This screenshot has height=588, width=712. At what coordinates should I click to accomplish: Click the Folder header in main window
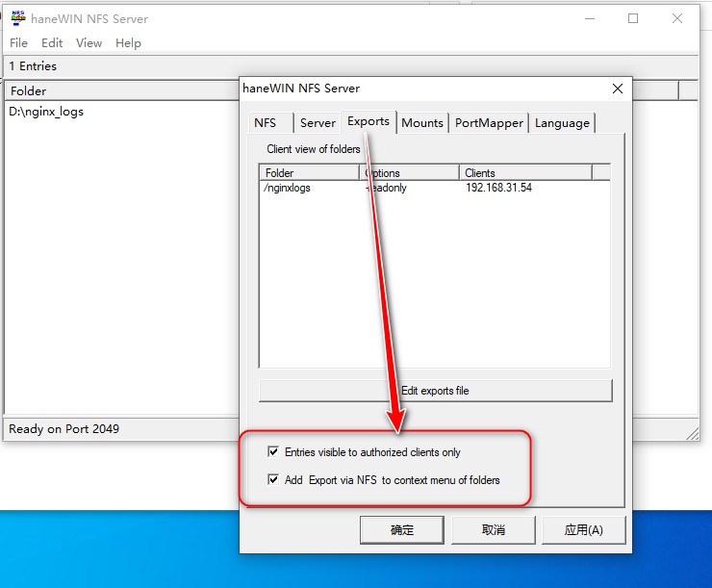121,91
